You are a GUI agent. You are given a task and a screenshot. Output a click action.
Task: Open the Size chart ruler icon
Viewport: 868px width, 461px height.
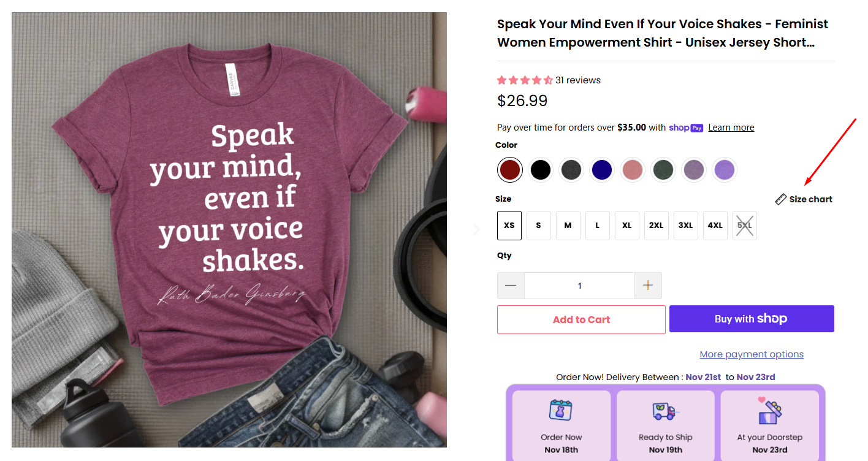pyautogui.click(x=780, y=199)
